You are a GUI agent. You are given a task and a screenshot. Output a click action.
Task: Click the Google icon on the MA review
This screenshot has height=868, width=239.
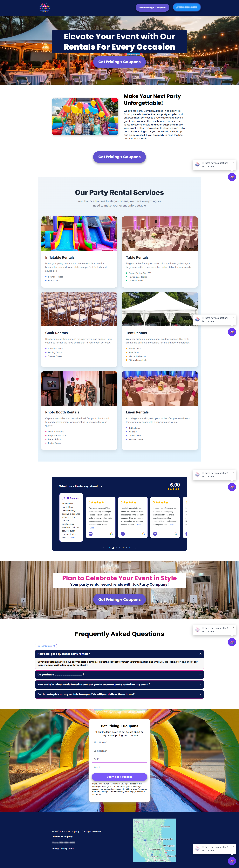tap(111, 534)
